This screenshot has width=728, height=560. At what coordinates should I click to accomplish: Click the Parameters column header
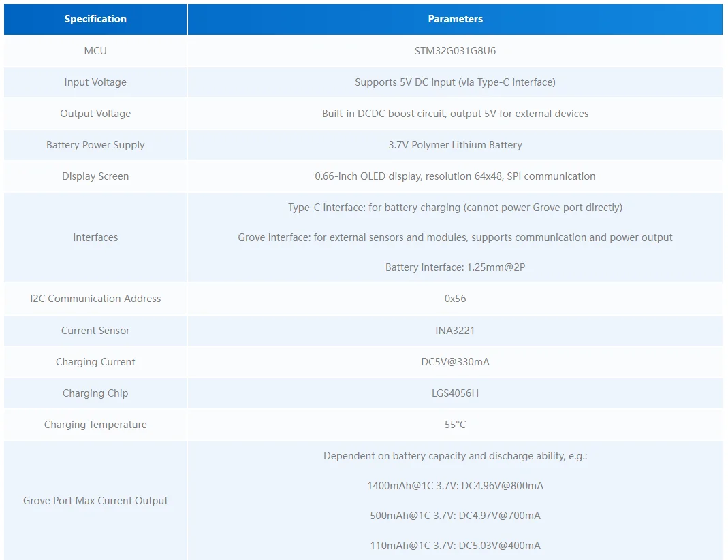point(455,19)
